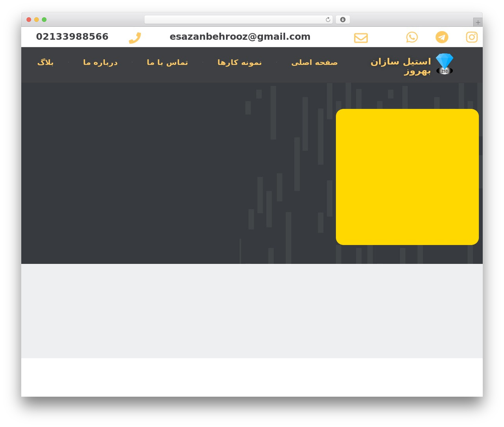Click the site title استیل سازان بهروز
Viewport: 504px width, 427px height.
click(401, 66)
